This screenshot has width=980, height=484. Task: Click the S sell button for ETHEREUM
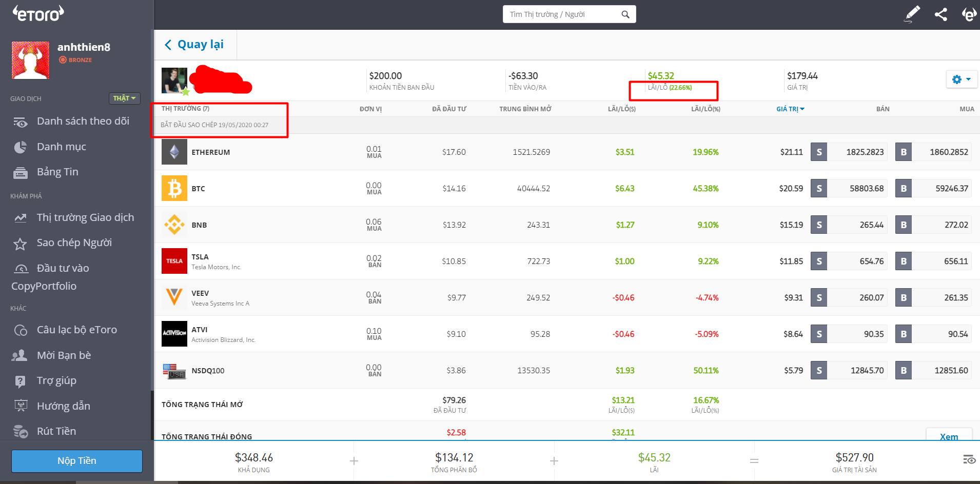(x=819, y=152)
